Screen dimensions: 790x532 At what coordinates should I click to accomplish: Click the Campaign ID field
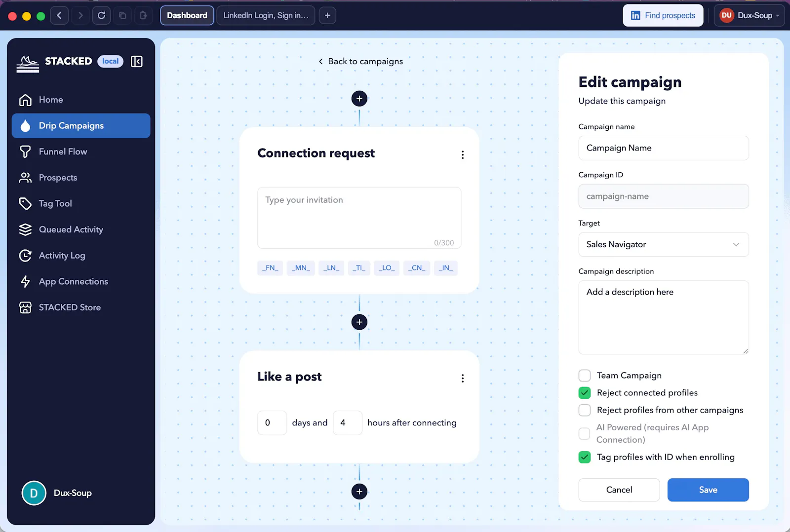point(664,196)
